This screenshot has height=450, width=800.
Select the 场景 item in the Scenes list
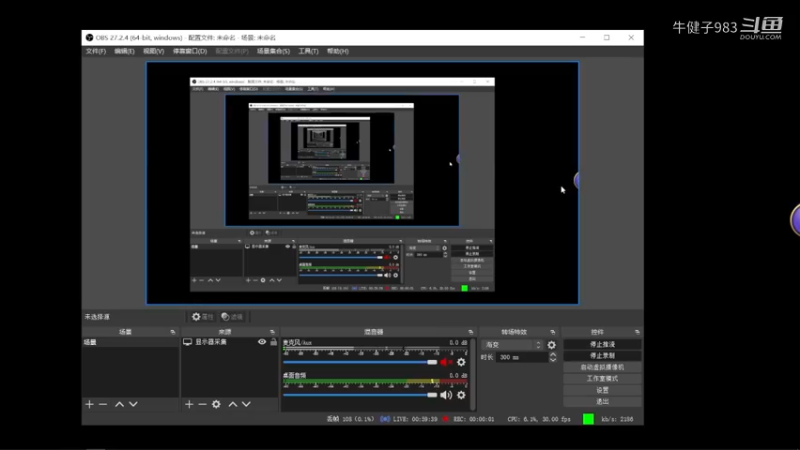[131, 342]
